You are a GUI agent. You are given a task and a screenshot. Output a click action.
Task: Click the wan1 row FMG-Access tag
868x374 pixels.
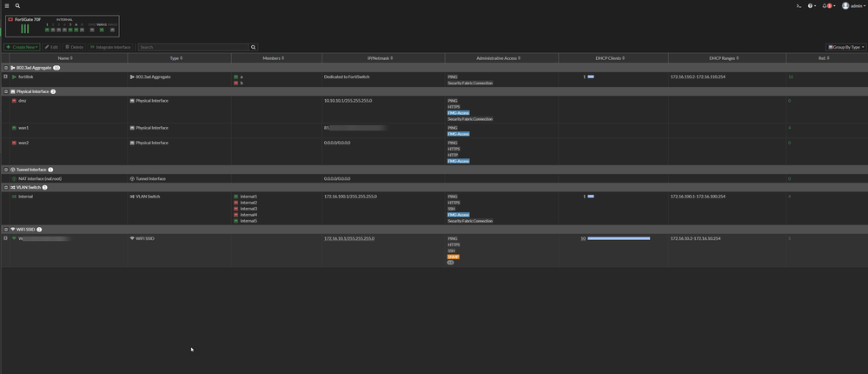coord(459,134)
